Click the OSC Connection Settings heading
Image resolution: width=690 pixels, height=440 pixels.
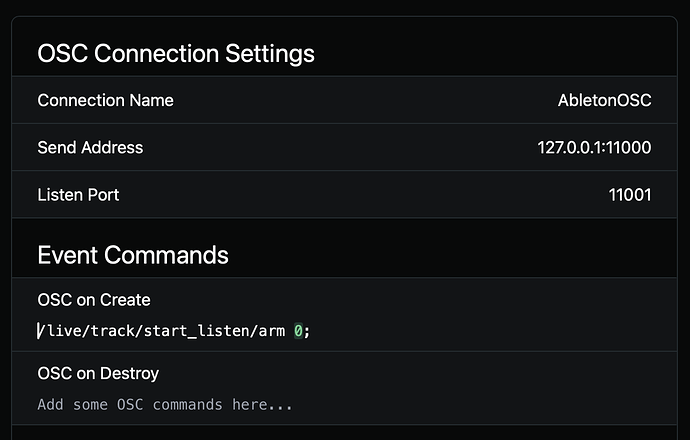pyautogui.click(x=176, y=53)
